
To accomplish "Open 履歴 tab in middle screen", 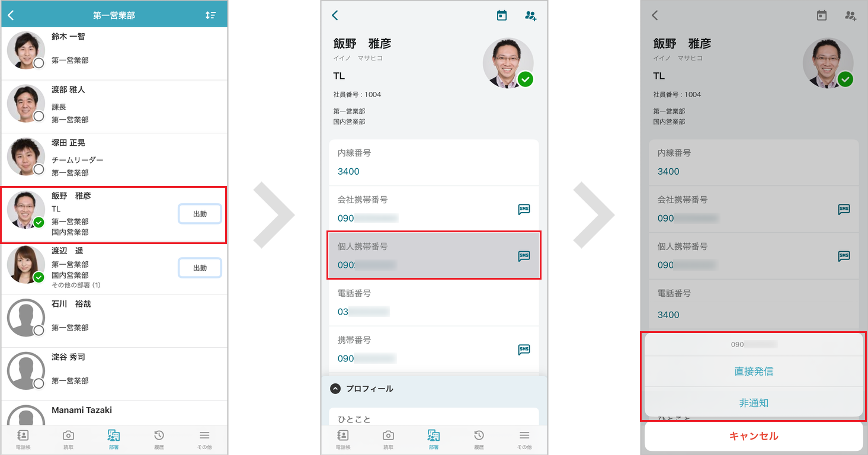I will (479, 440).
